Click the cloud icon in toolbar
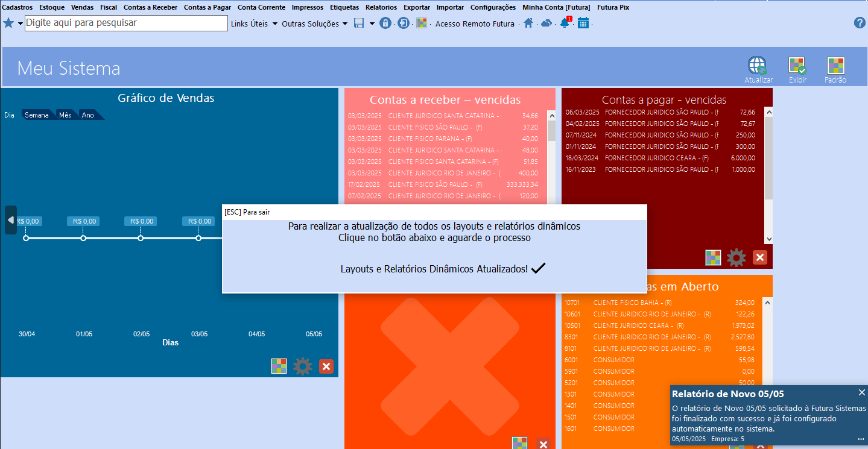 click(x=546, y=23)
